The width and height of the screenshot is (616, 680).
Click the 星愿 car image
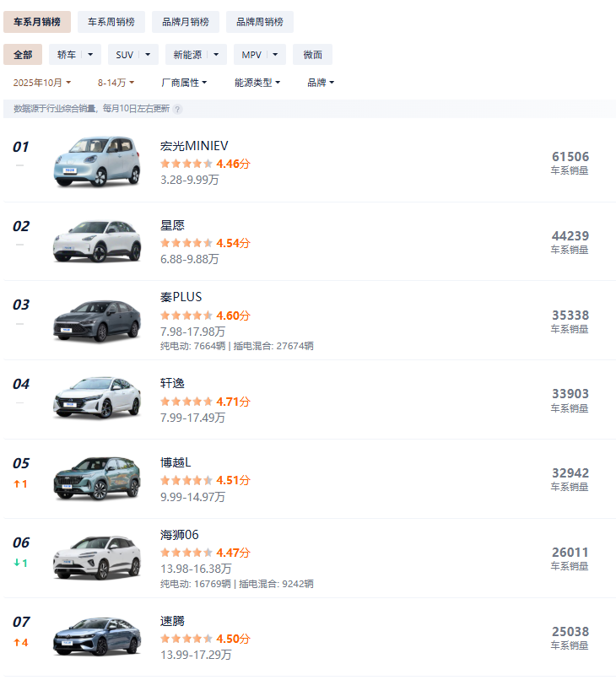tap(97, 241)
